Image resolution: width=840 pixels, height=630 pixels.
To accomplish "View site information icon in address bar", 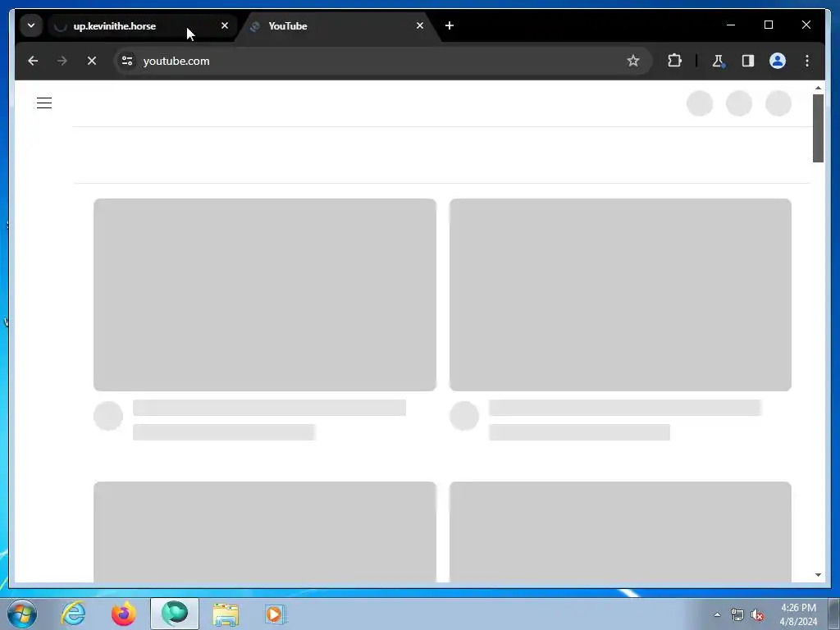I will [x=127, y=61].
